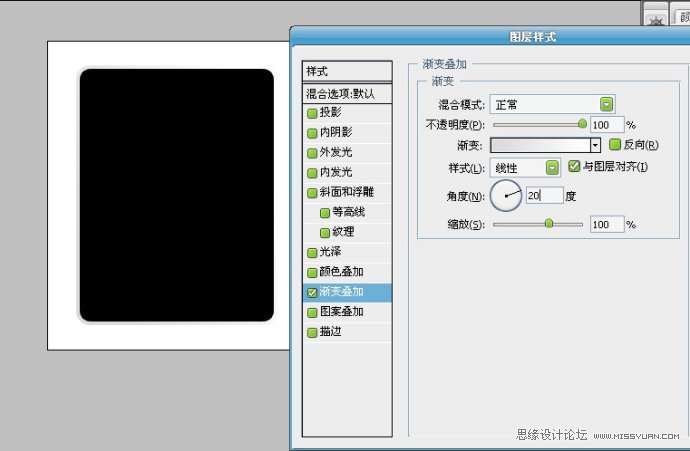
Task: Enable the 颜色叠加 color overlay checkbox
Action: pos(312,273)
